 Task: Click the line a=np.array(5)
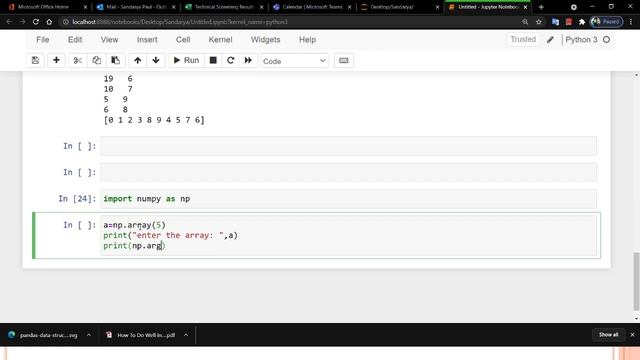pyautogui.click(x=134, y=225)
